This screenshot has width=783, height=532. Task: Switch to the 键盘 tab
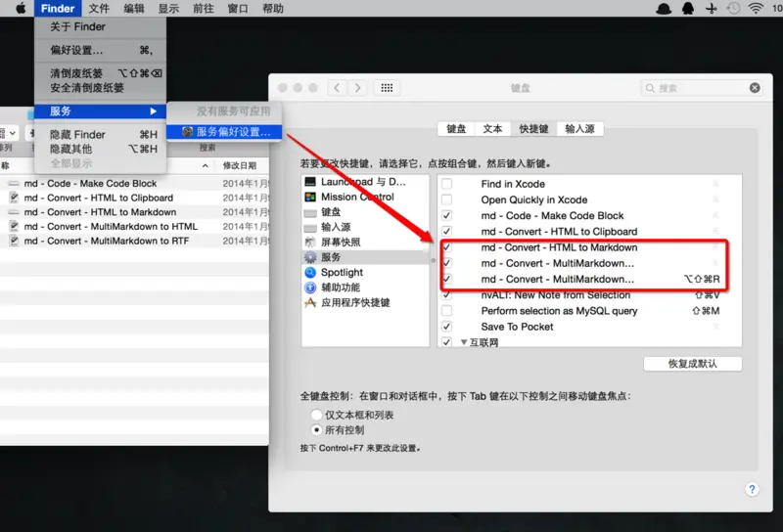(x=456, y=129)
